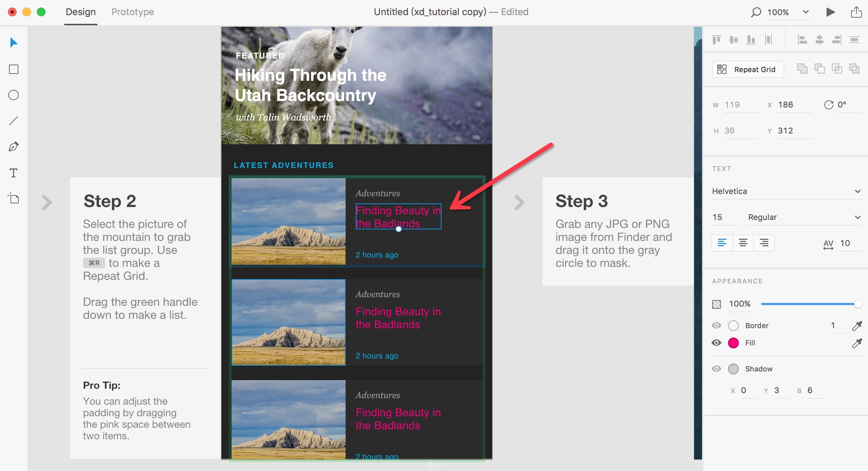The height and width of the screenshot is (471, 868).
Task: Click the desktop preview play button
Action: (x=830, y=12)
